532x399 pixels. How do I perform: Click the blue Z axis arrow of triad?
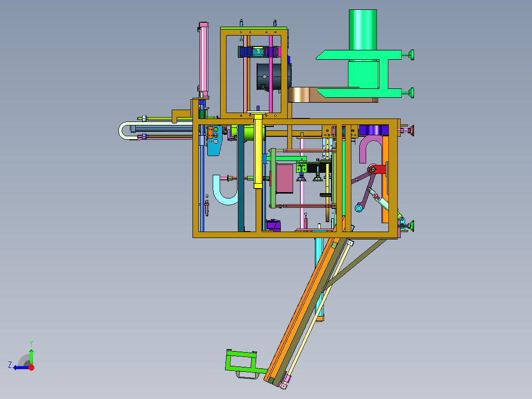pyautogui.click(x=20, y=367)
